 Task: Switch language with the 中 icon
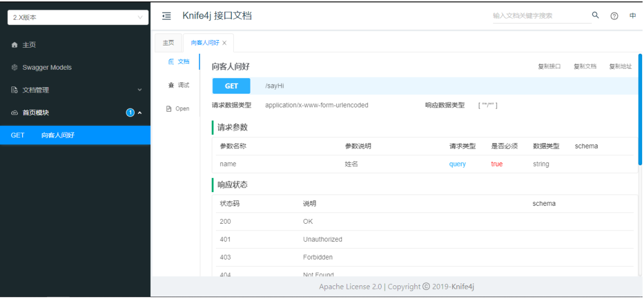[x=633, y=16]
